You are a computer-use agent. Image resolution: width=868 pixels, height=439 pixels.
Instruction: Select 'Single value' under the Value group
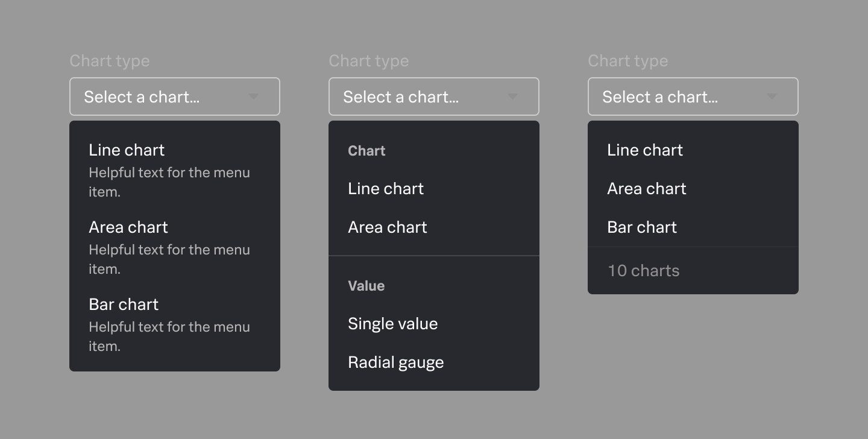tap(392, 323)
